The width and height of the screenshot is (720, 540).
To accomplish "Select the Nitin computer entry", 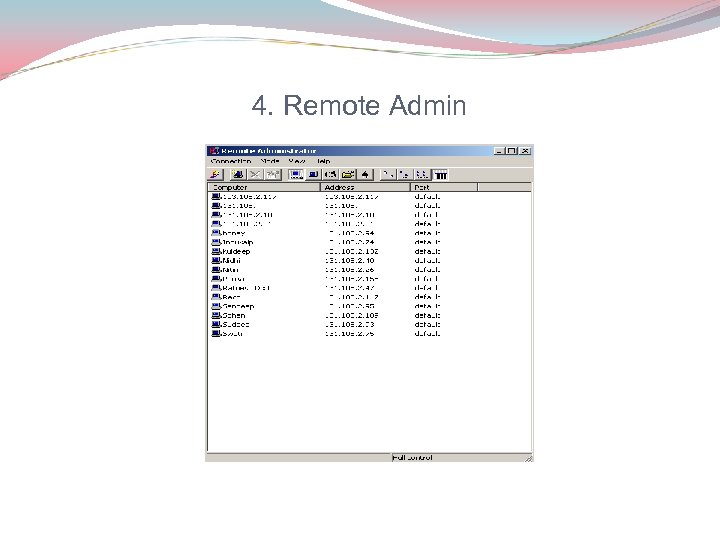I will coord(225,270).
